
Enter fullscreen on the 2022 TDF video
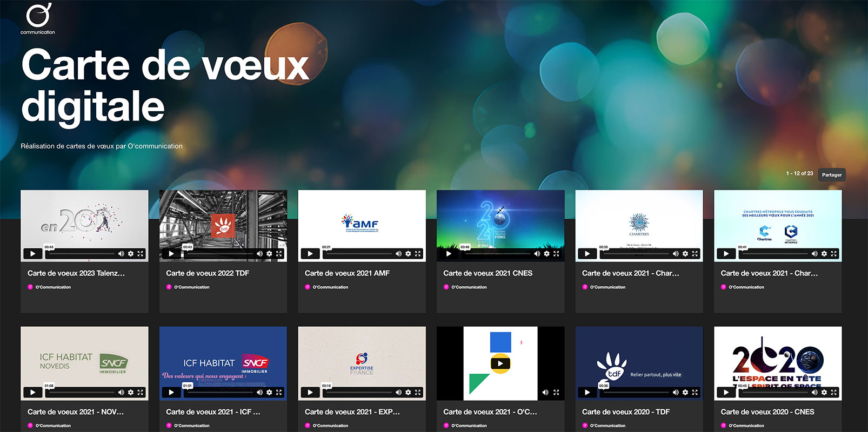tap(279, 254)
